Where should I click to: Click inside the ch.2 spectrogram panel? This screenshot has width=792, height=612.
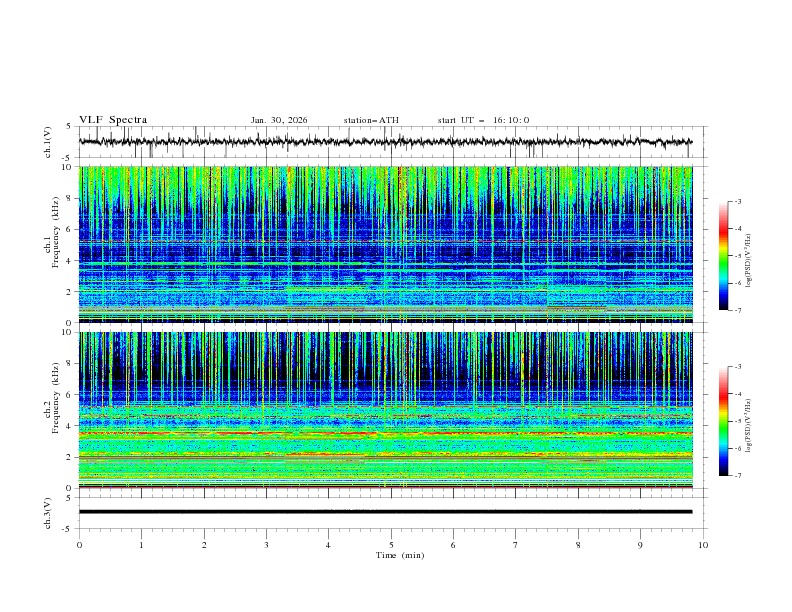coord(385,410)
